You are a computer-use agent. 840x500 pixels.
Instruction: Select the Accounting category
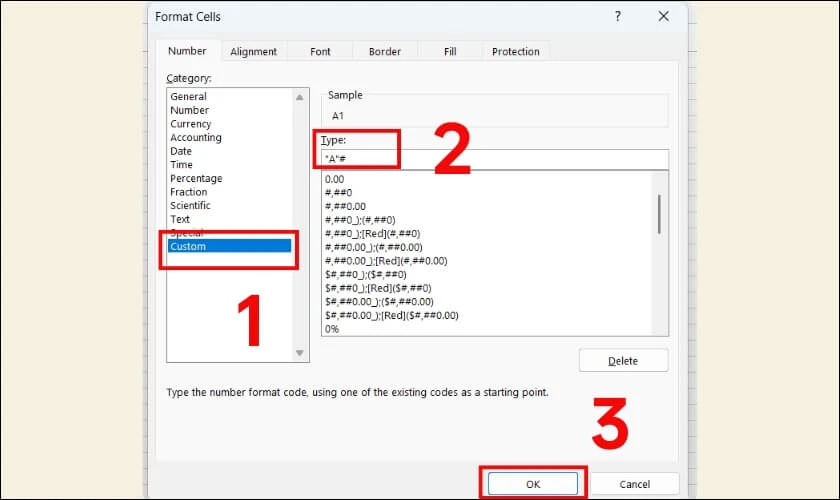(x=196, y=138)
